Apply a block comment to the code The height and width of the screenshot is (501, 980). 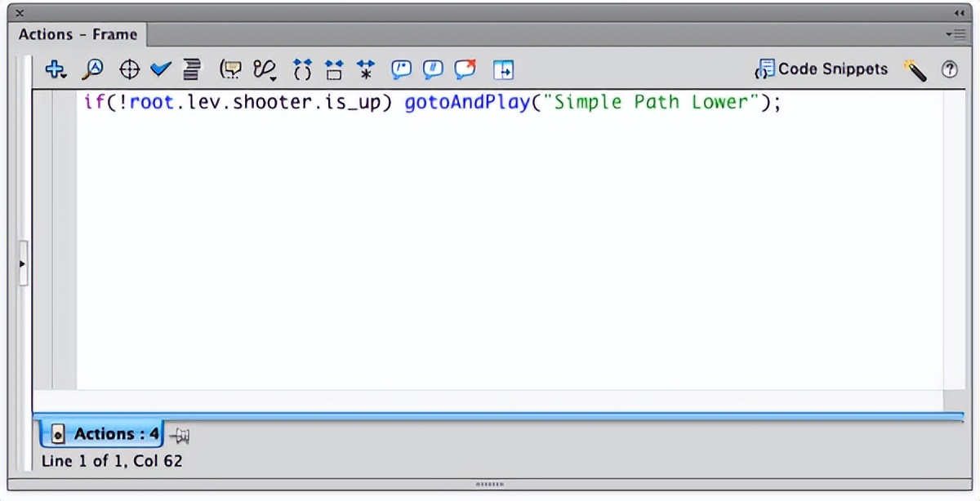401,70
